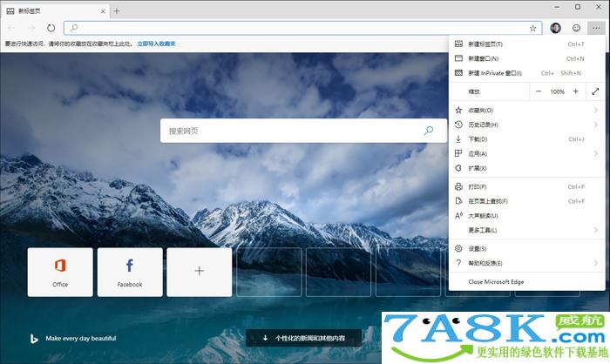
Task: Select 打印(P) print menu entry
Action: (526, 186)
